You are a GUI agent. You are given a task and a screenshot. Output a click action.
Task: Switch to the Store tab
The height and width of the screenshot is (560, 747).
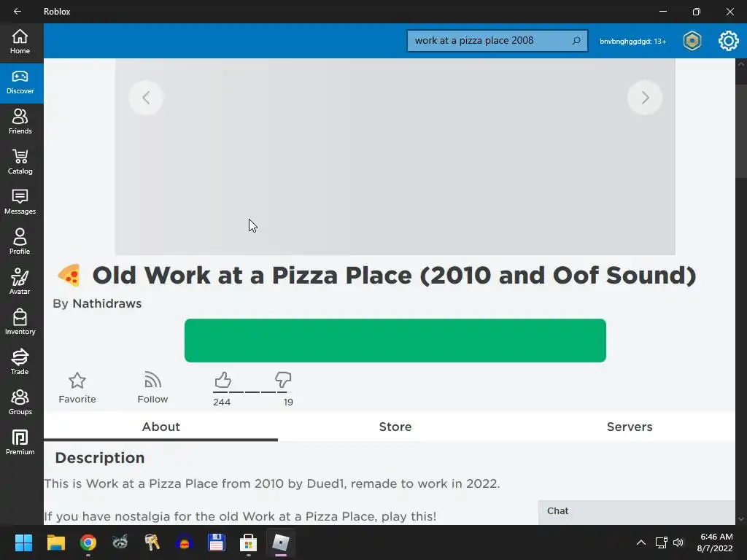[x=395, y=427]
